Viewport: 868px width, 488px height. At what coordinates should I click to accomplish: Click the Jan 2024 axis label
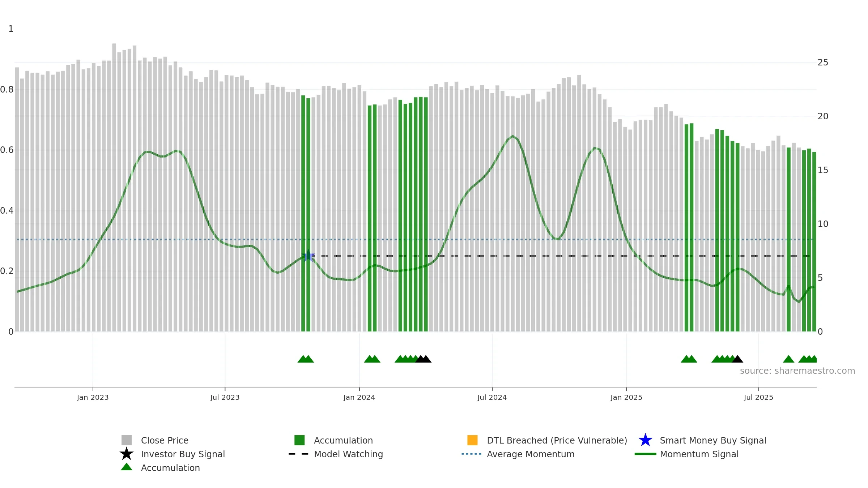[x=359, y=398]
